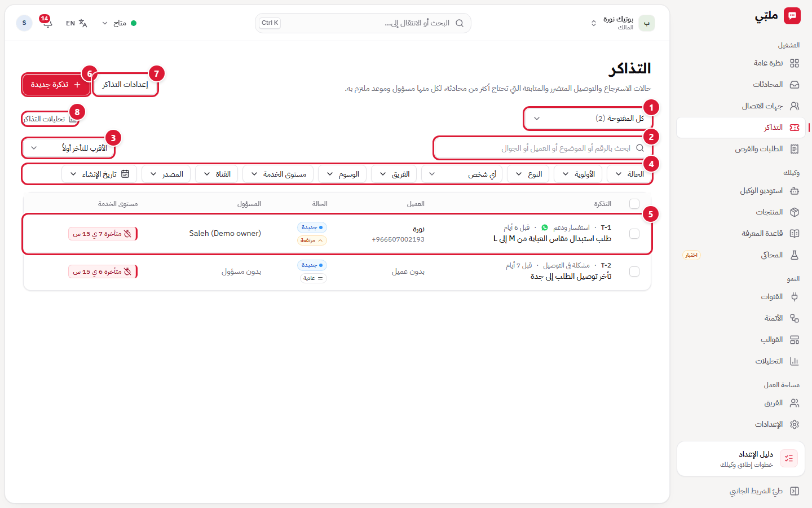
Task: Click the قاعدة المعرفة book icon
Action: pyautogui.click(x=795, y=234)
